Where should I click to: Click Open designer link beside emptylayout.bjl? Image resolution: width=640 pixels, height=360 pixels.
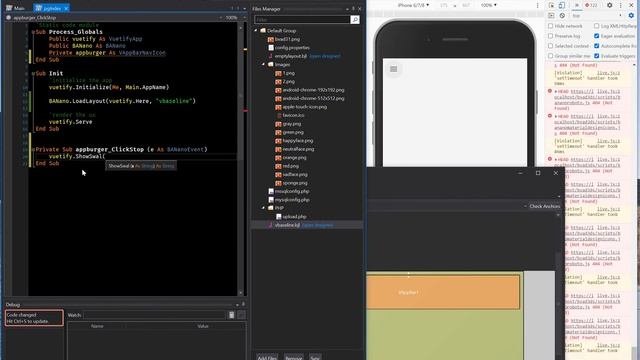(324, 56)
